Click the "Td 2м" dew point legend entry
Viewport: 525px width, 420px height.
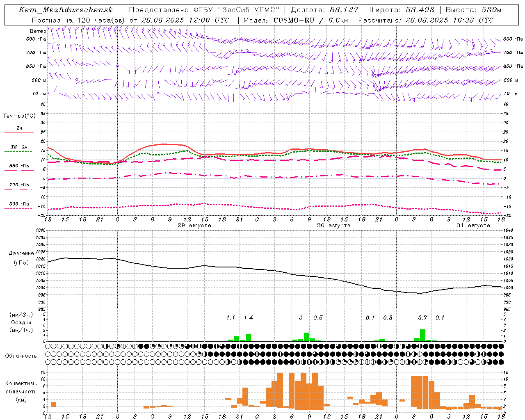click(x=19, y=147)
